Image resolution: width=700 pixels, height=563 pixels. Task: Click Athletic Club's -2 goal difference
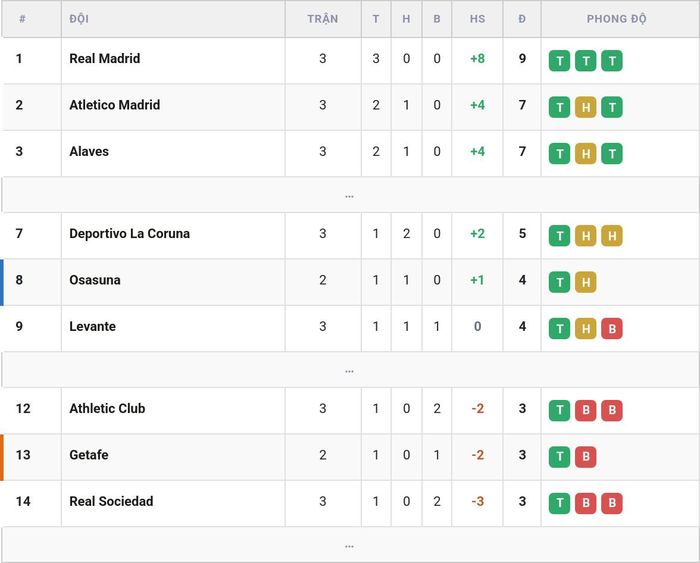click(477, 409)
